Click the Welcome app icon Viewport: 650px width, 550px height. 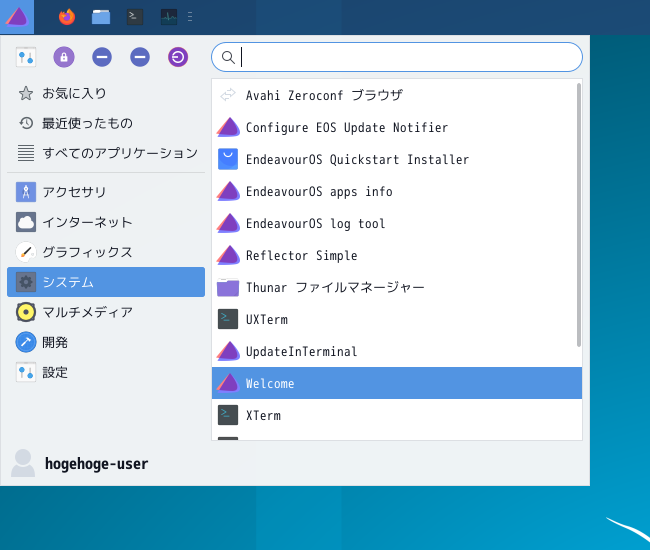[228, 383]
